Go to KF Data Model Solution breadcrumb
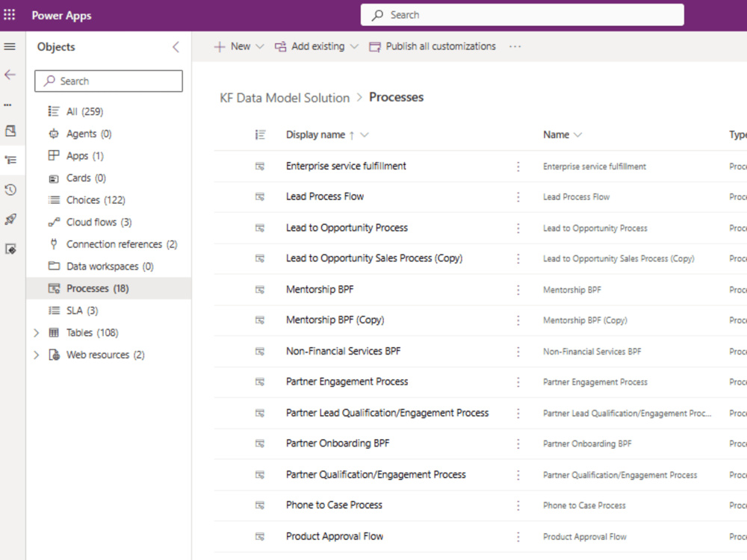 point(285,98)
